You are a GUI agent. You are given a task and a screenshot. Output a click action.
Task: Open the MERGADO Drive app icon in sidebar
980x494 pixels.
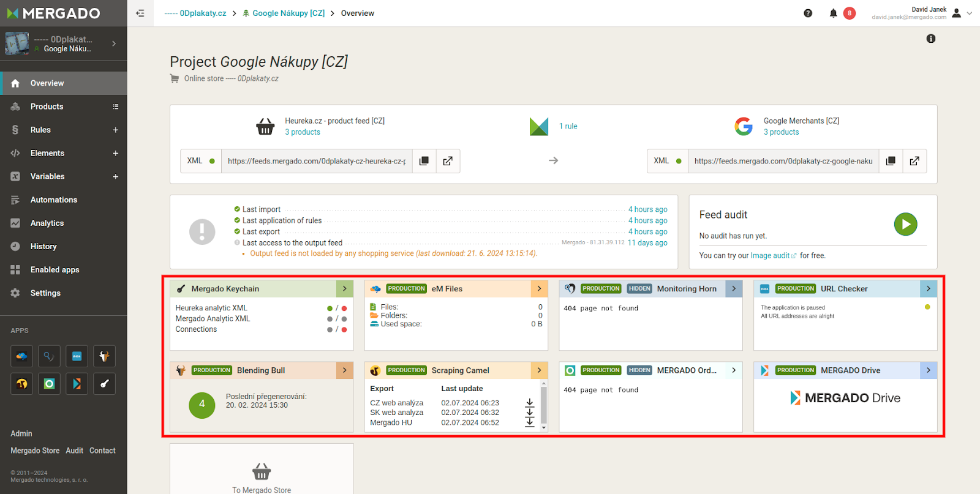click(77, 384)
